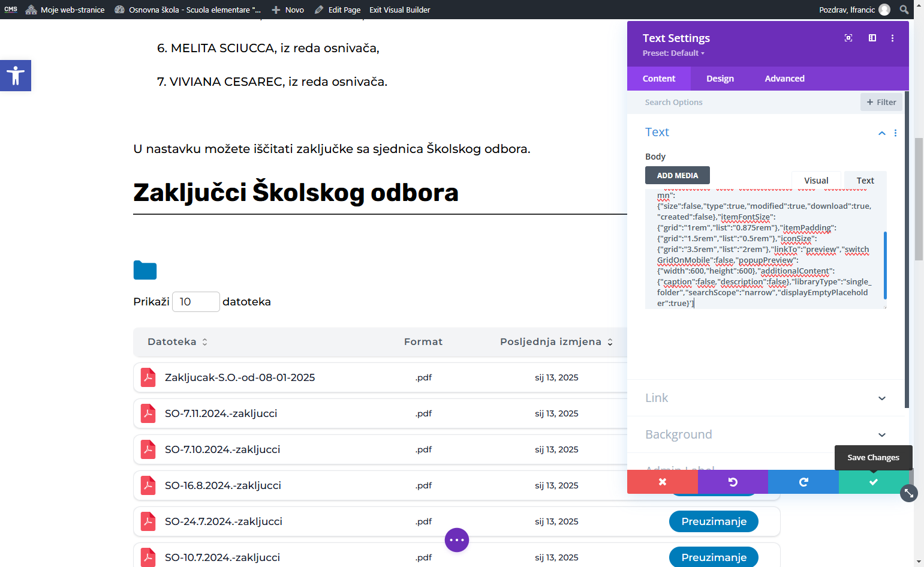924x567 pixels.
Task: Click the Filter button
Action: [x=881, y=102]
